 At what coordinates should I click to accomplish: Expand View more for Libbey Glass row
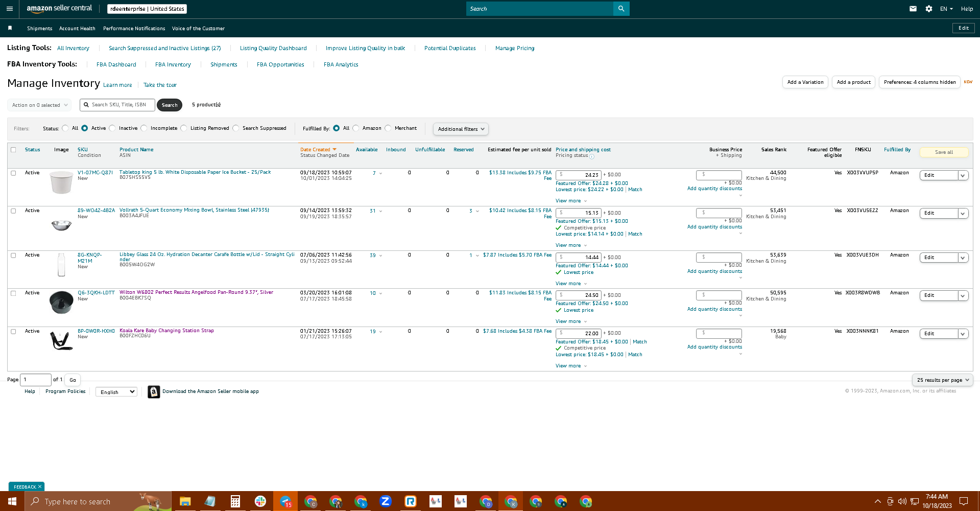[571, 284]
